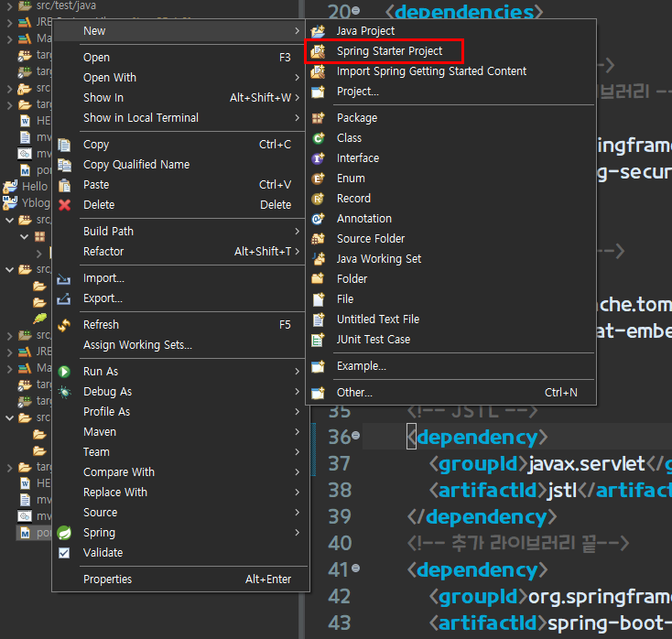Click the red Delete X icon

coord(64,205)
